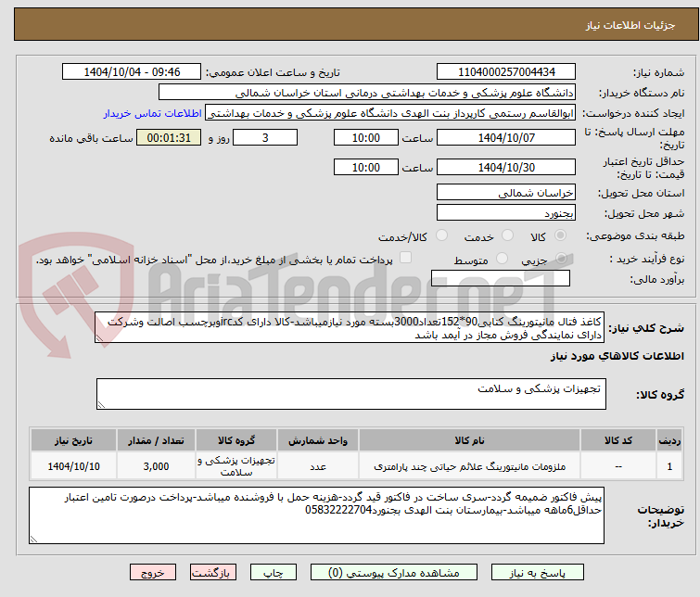This screenshot has width=700, height=597.
Task: Click the need date cell 1404/10/10
Action: click(73, 466)
